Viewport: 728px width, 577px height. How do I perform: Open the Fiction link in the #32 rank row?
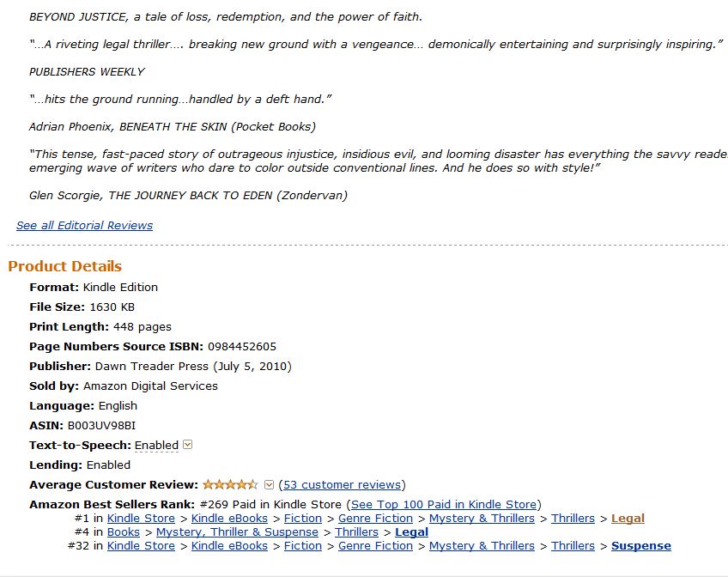(x=303, y=546)
